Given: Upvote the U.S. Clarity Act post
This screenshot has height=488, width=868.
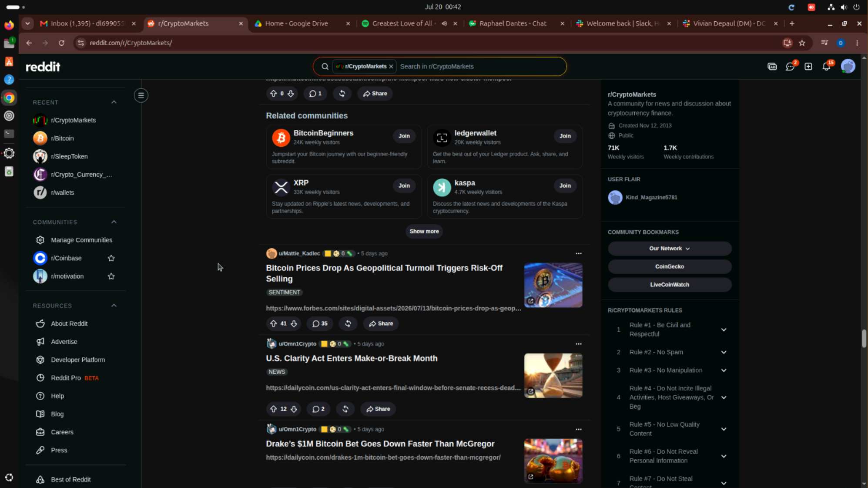Looking at the screenshot, I should coord(273,409).
